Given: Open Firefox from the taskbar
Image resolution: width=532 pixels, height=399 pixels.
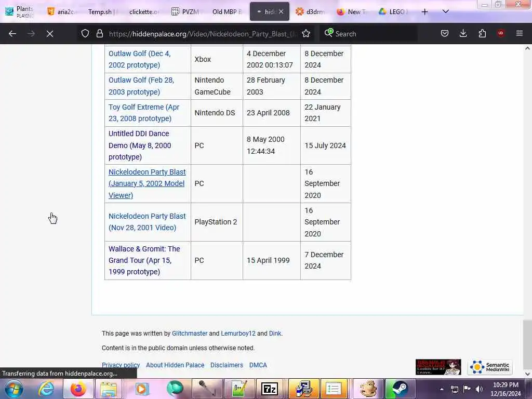Looking at the screenshot, I should click(78, 389).
